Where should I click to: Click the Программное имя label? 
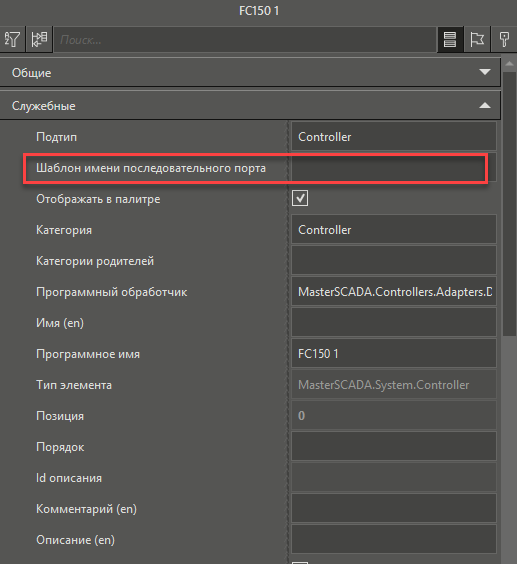tap(88, 354)
